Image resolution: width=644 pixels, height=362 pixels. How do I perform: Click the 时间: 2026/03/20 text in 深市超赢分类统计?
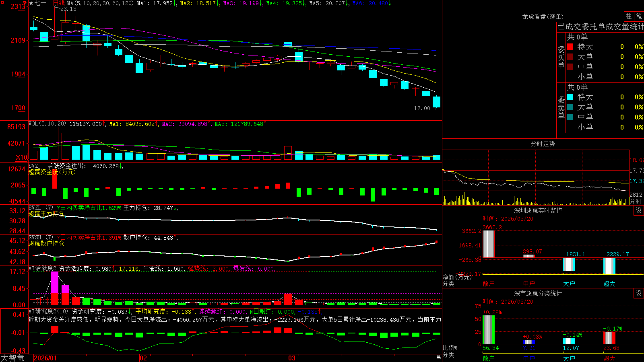[508, 302]
